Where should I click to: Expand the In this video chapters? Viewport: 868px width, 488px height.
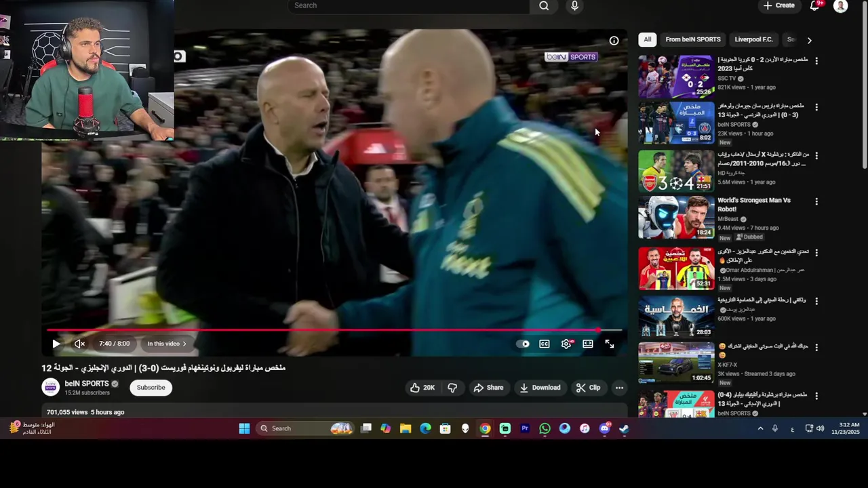pos(167,344)
